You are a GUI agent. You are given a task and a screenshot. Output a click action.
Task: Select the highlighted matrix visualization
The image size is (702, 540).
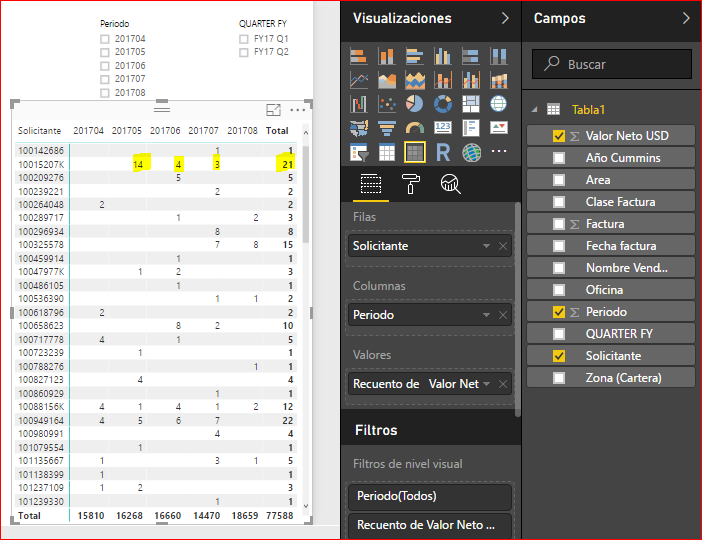415,152
